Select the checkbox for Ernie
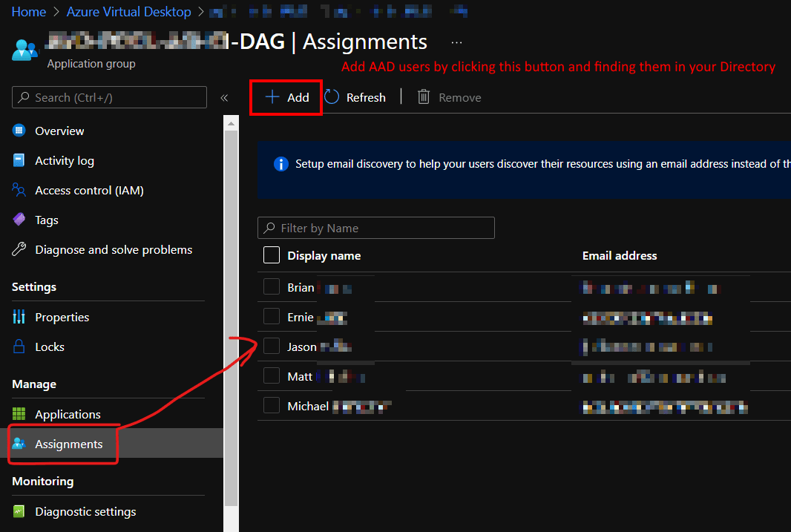This screenshot has height=532, width=791. [272, 317]
